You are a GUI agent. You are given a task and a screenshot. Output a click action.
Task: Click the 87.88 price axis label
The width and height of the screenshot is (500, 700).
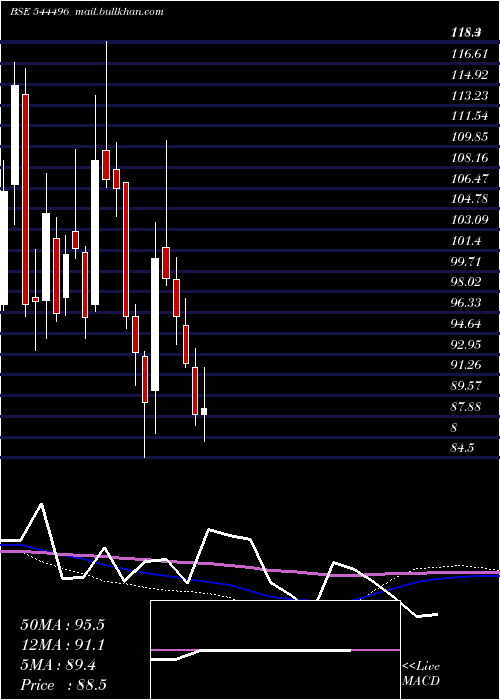(x=466, y=407)
